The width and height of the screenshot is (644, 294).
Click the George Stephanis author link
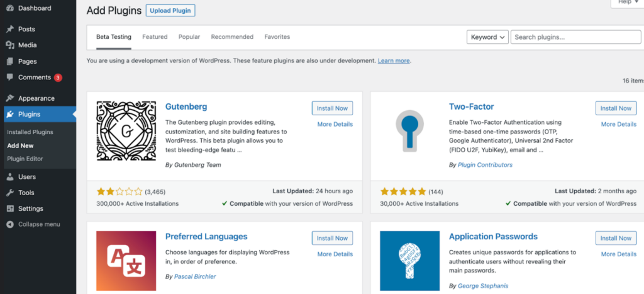(483, 286)
